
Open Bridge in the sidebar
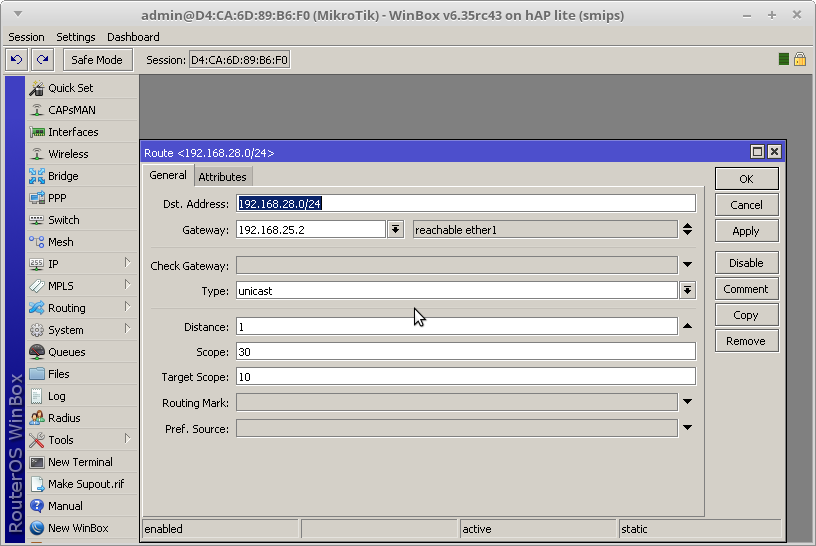[82, 176]
